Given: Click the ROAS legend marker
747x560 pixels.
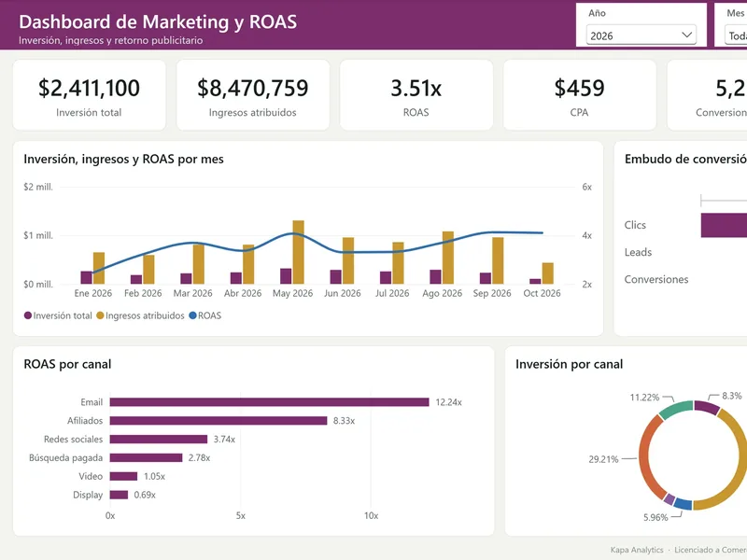Looking at the screenshot, I should 192,315.
